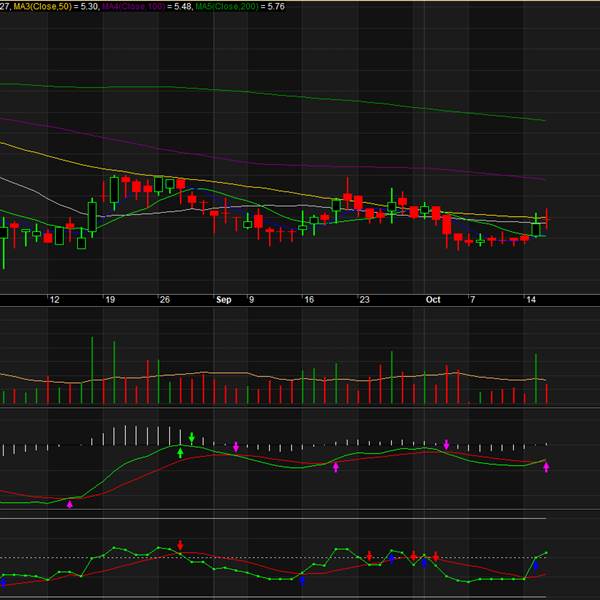The height and width of the screenshot is (600, 600).
Task: Click the blue up arrow under mid-September stochastic
Action: click(302, 581)
